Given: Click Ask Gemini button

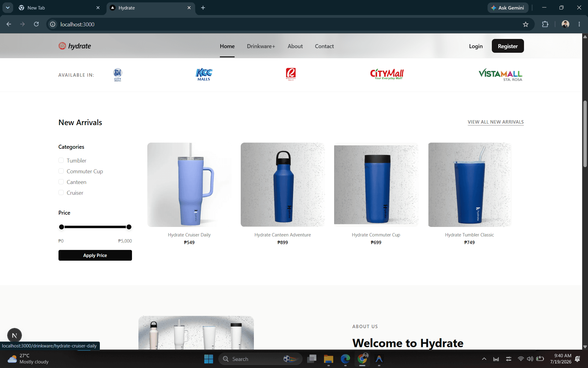Looking at the screenshot, I should [x=508, y=8].
